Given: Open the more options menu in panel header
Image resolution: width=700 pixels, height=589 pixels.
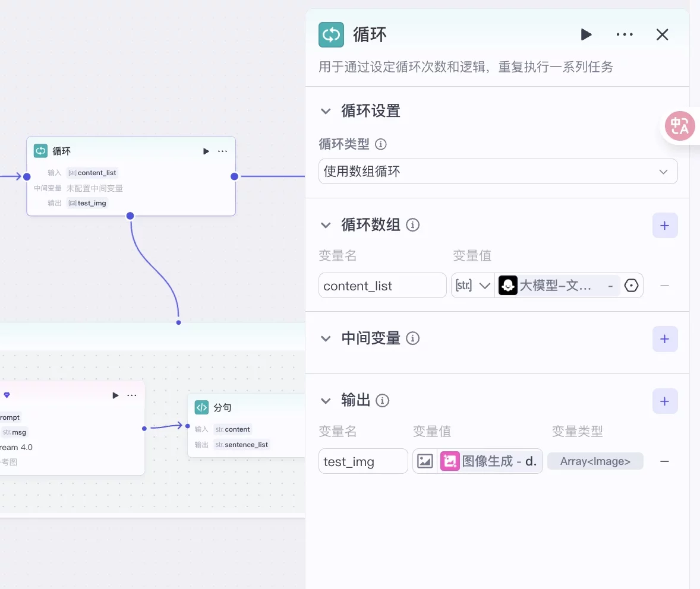Looking at the screenshot, I should click(x=625, y=34).
